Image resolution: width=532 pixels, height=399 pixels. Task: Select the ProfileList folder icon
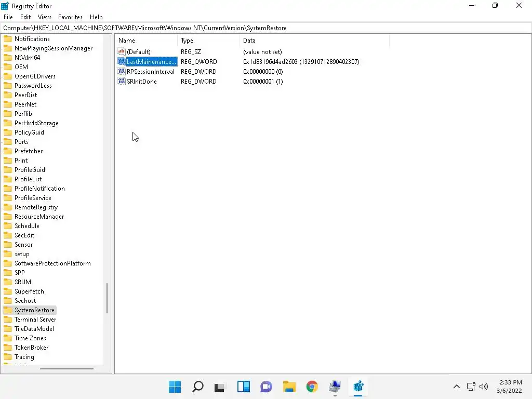pyautogui.click(x=8, y=179)
